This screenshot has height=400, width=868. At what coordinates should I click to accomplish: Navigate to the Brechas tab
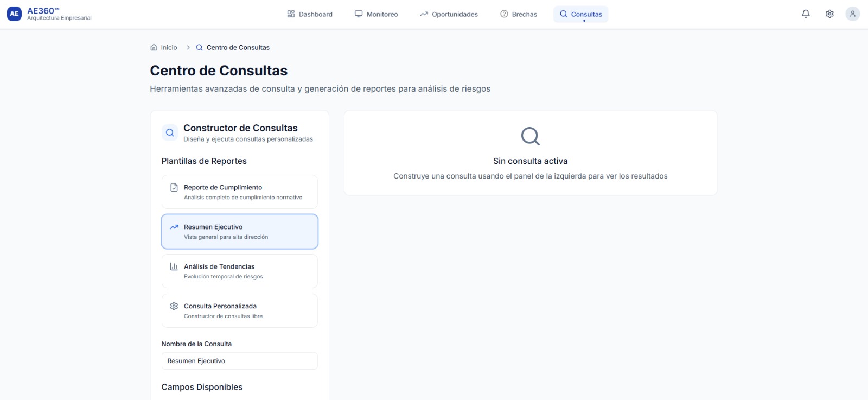(x=519, y=14)
